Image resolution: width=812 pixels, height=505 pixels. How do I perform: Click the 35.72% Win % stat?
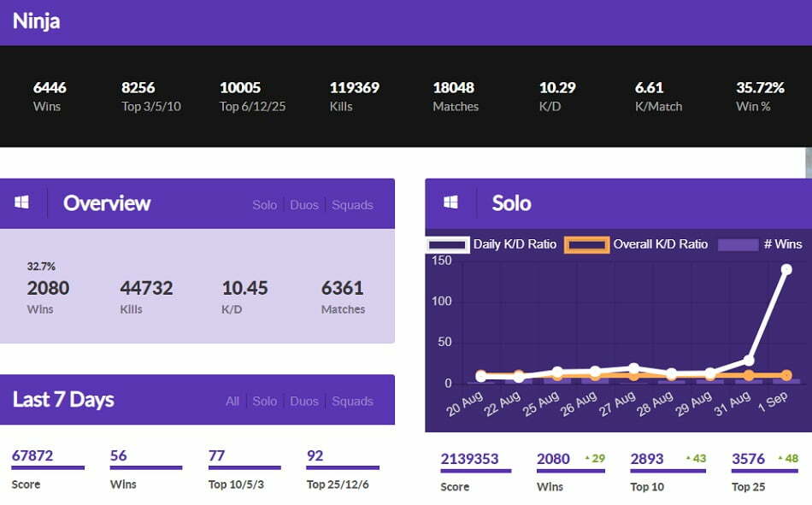point(760,97)
